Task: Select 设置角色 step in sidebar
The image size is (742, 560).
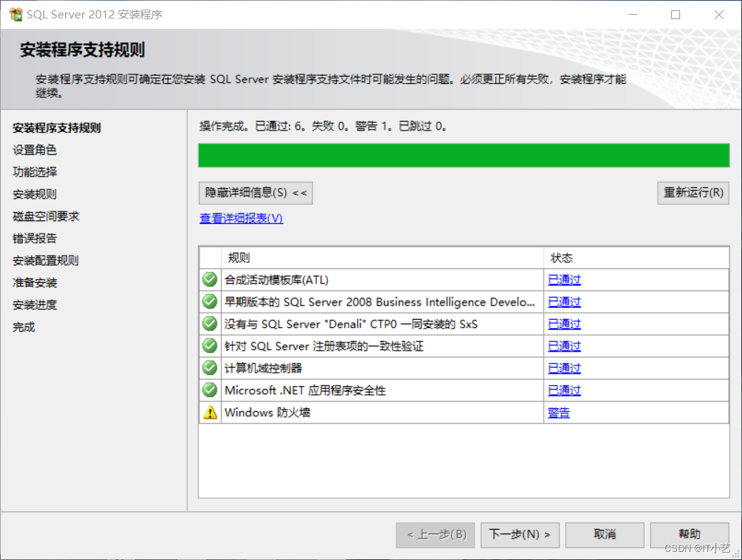Action: 35,150
